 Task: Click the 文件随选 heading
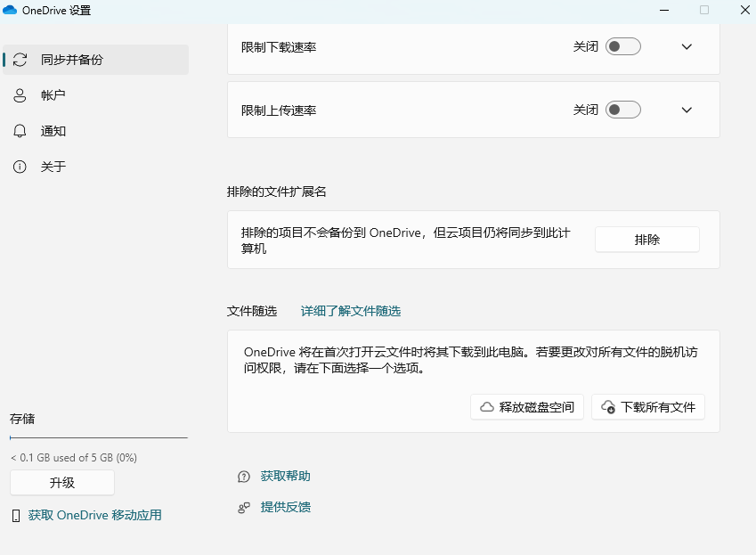252,311
